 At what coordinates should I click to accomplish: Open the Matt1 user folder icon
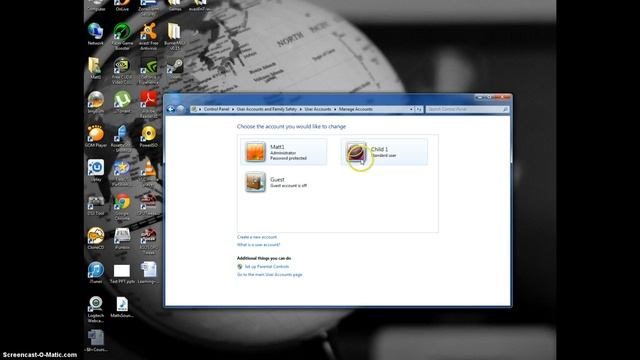point(96,68)
